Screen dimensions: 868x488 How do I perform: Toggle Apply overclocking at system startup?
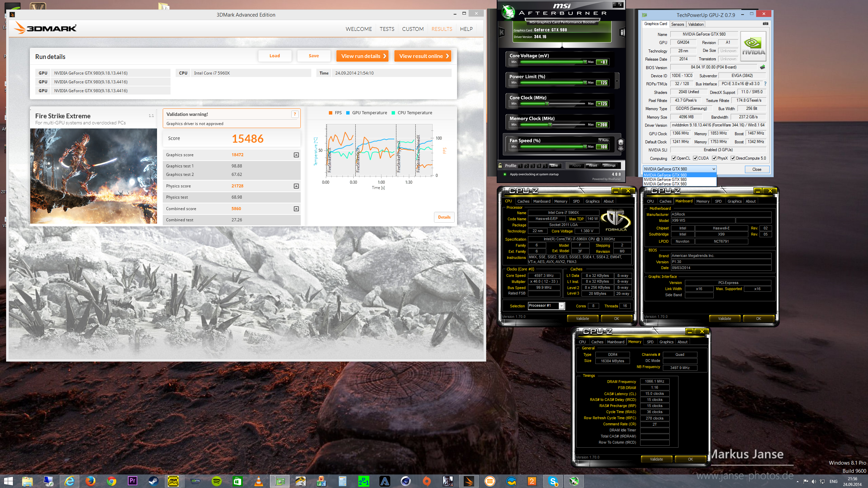(505, 174)
